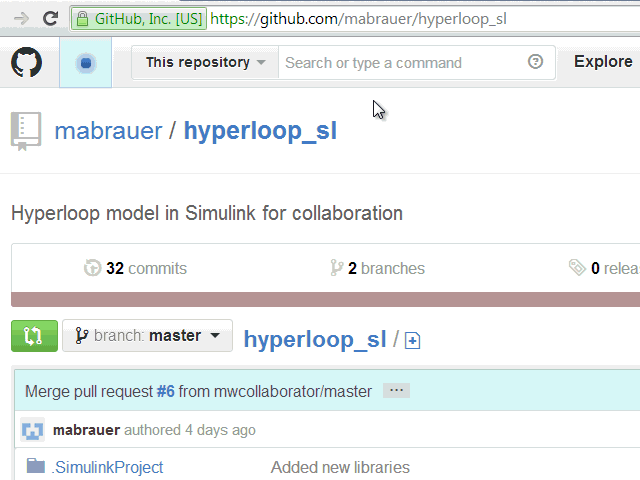Click the GitHub Octocat logo
This screenshot has height=480, width=640.
pyautogui.click(x=27, y=63)
